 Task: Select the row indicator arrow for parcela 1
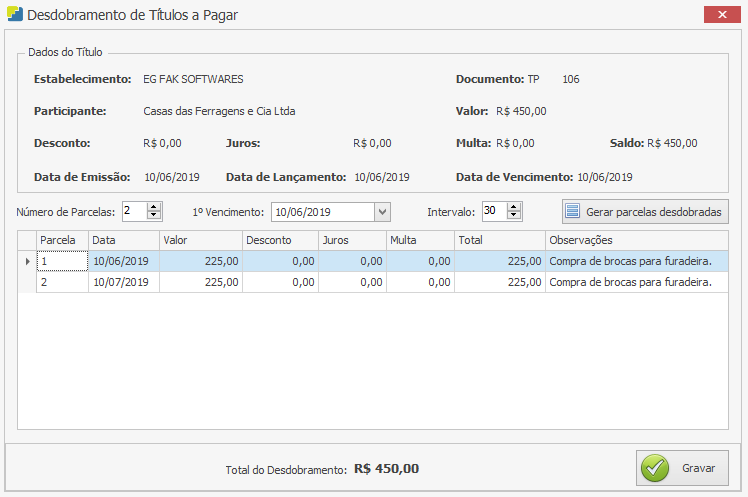click(x=27, y=261)
